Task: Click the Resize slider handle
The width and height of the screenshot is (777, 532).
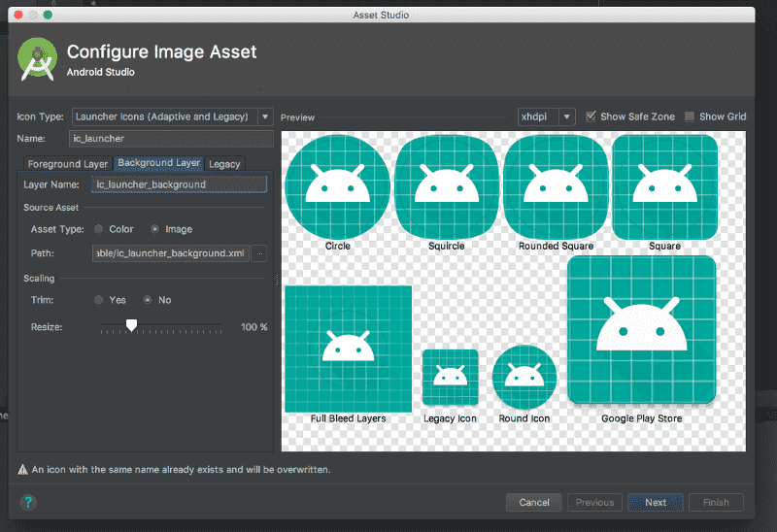Action: coord(131,325)
